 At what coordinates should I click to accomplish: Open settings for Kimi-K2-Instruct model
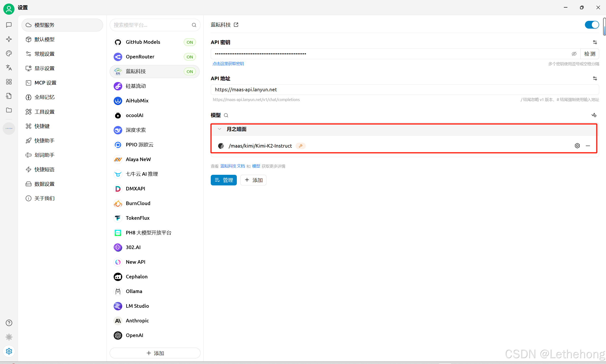pyautogui.click(x=577, y=146)
